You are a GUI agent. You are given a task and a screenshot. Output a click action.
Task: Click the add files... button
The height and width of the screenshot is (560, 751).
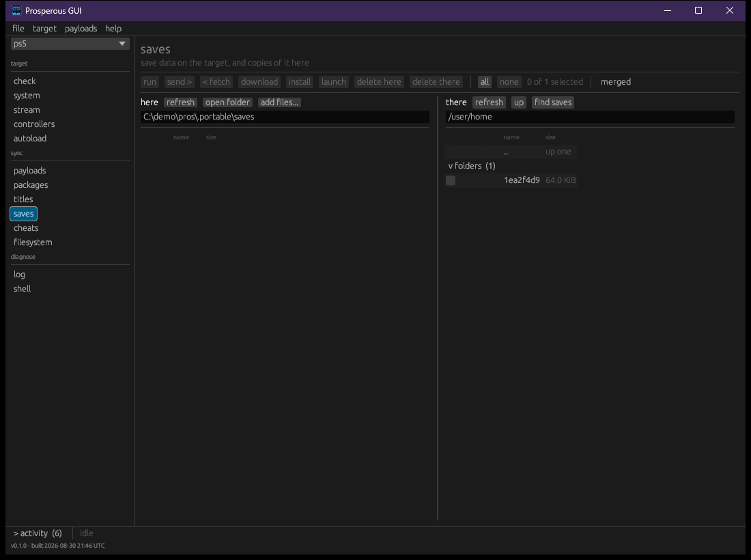(280, 102)
